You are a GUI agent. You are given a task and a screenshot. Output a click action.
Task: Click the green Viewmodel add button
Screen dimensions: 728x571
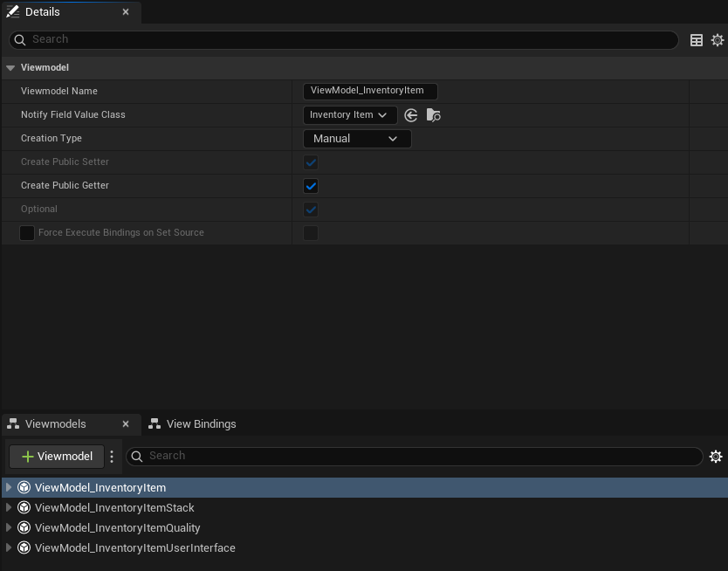[56, 456]
